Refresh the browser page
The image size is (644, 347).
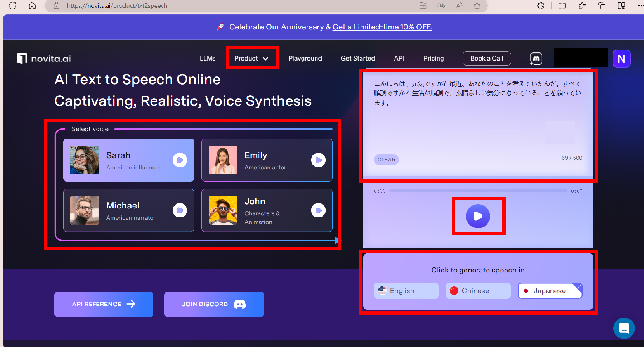(x=12, y=6)
